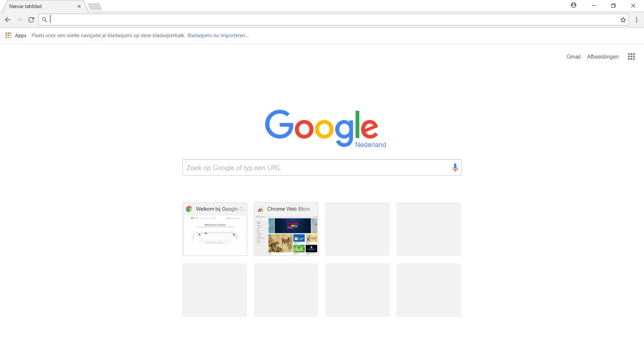Image resolution: width=644 pixels, height=345 pixels.
Task: Open the Google apps launcher grid
Action: (631, 57)
